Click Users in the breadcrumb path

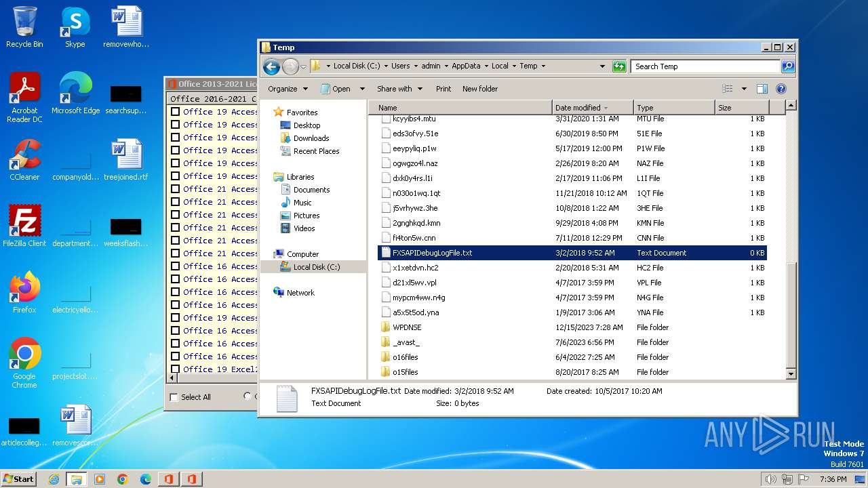(401, 66)
